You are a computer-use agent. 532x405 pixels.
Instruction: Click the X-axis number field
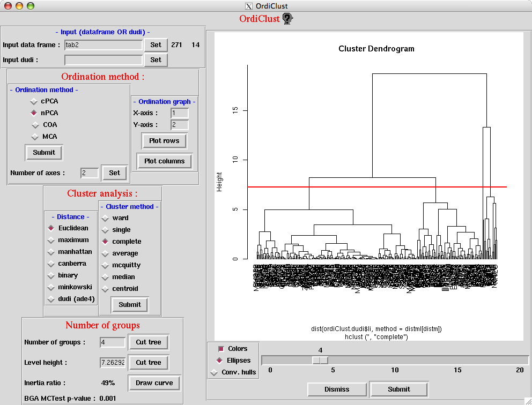[x=179, y=113]
